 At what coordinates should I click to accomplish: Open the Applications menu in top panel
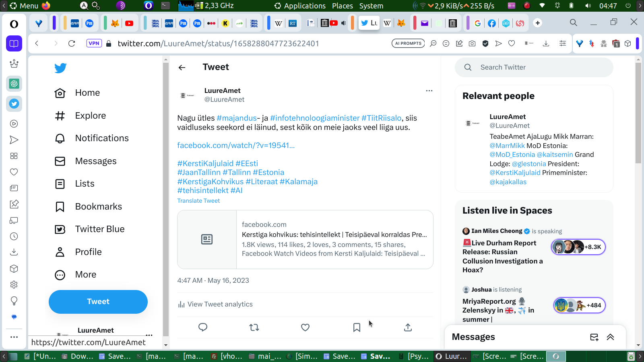point(305,6)
